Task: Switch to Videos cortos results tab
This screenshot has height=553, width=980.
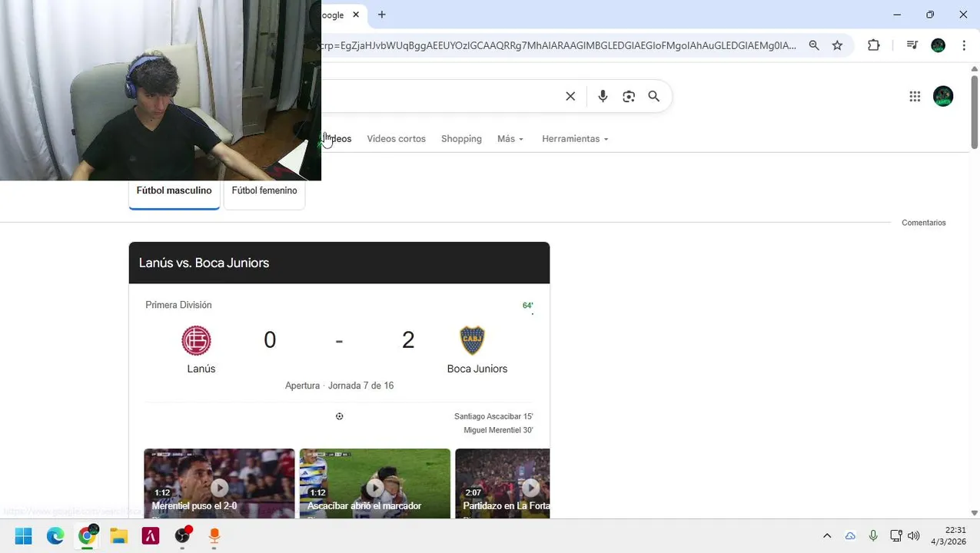Action: 396,139
